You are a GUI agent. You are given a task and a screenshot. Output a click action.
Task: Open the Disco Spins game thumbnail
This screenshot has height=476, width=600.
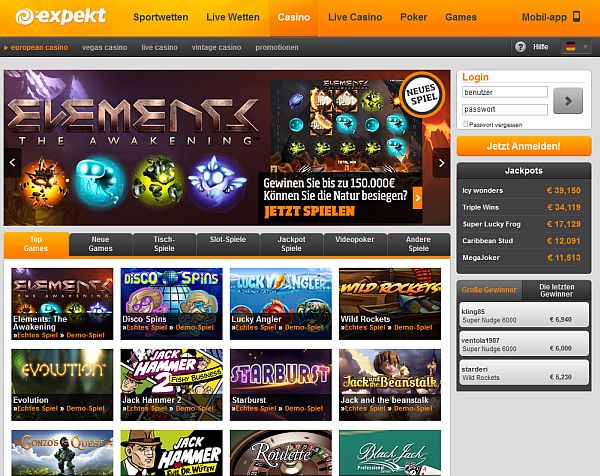point(171,303)
